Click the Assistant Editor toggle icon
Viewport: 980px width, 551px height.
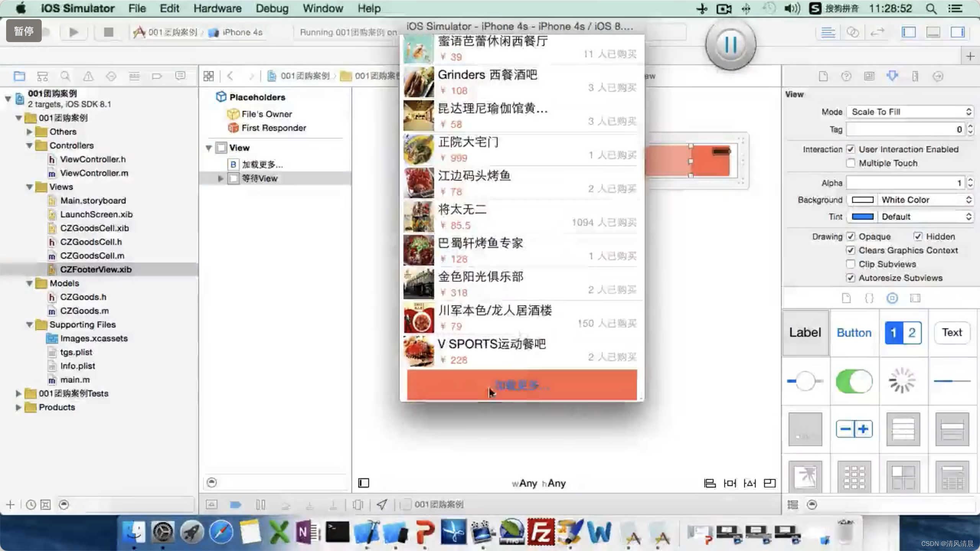coord(853,32)
